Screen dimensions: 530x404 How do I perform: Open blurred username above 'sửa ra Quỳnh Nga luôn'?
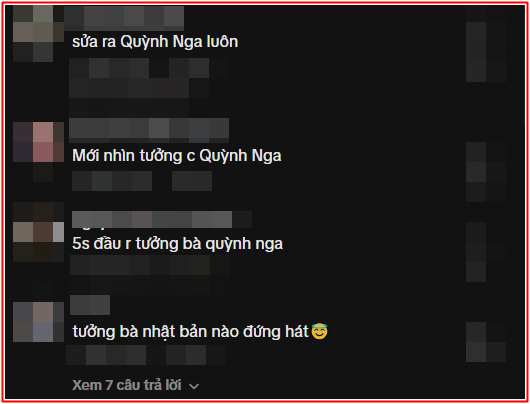click(x=124, y=18)
